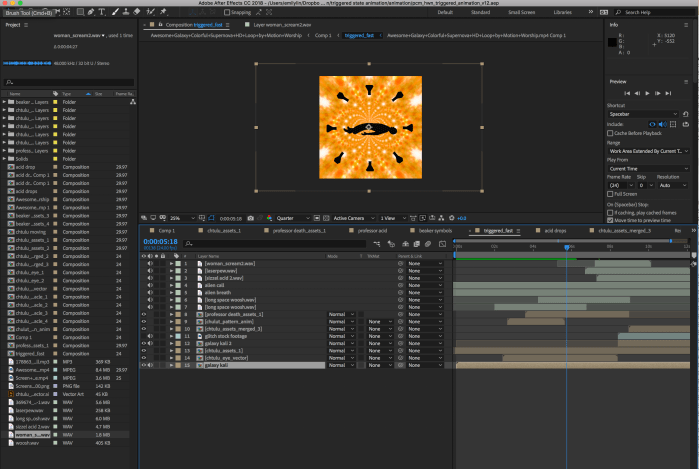
Task: Hide the galaxy kali 2 layer
Action: (144, 343)
